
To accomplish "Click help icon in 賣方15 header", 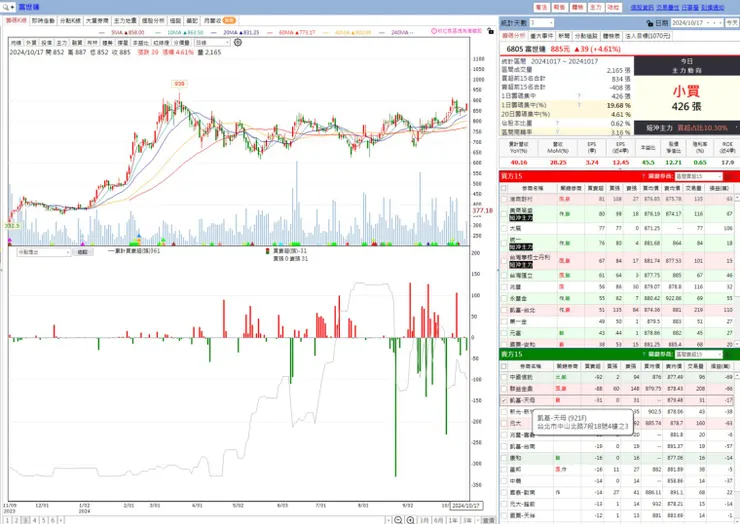I will [643, 354].
